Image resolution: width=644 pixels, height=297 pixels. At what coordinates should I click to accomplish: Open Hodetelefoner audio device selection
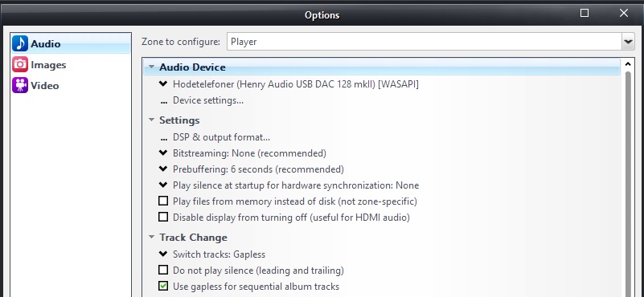296,84
